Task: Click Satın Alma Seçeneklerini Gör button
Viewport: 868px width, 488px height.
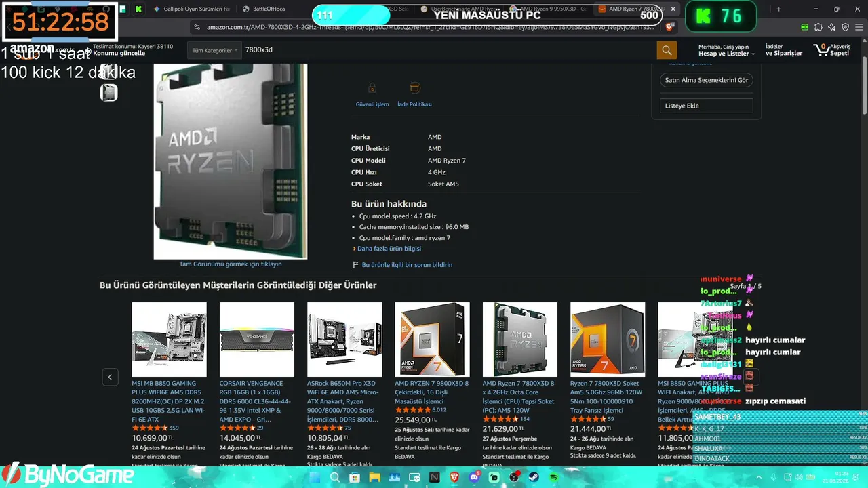Action: [706, 80]
